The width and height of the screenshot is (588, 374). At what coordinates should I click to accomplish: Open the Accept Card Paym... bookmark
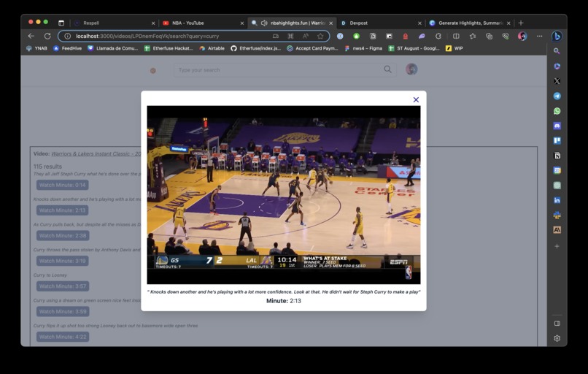tap(312, 48)
